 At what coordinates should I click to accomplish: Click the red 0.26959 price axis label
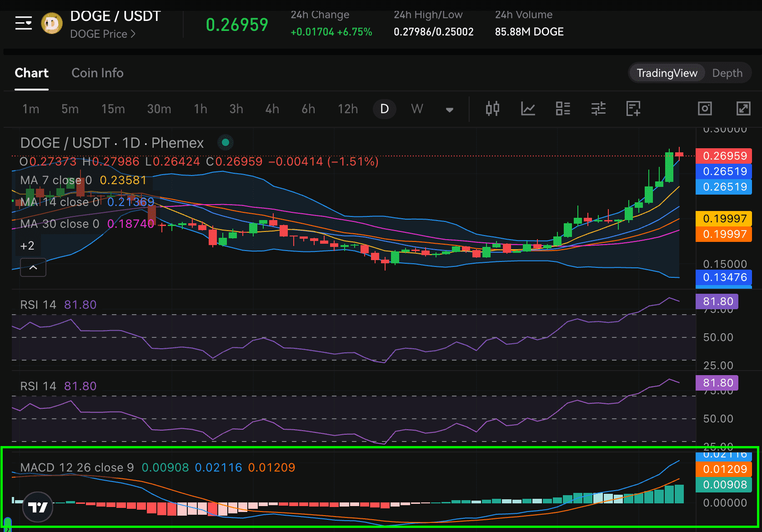tap(724, 156)
